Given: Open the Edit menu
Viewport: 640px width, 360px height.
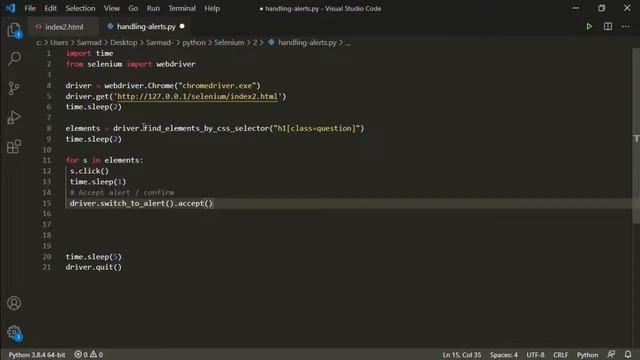Looking at the screenshot, I should (x=51, y=8).
